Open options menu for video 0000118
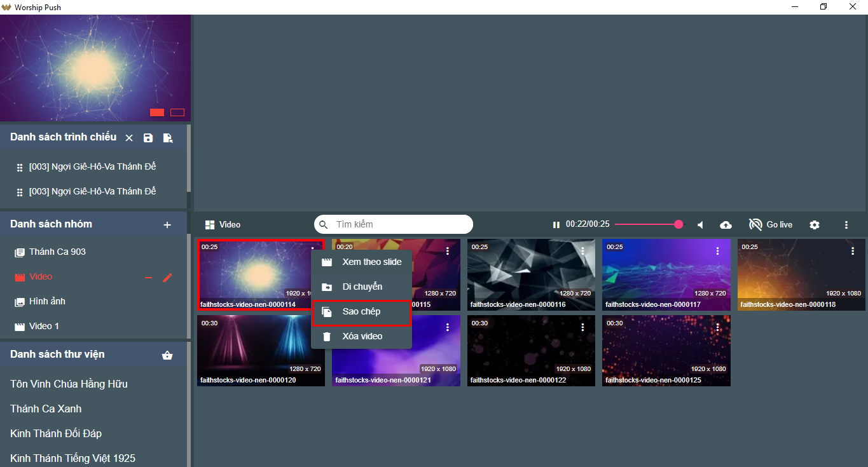Screen dimensions: 868x467 pos(853,251)
